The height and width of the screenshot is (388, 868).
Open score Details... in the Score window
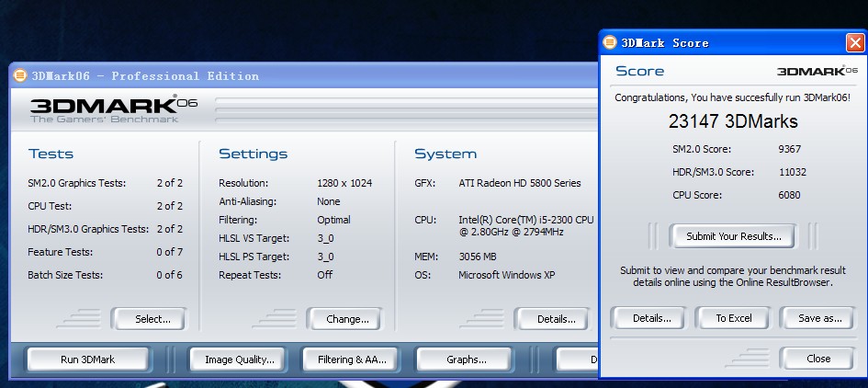648,318
